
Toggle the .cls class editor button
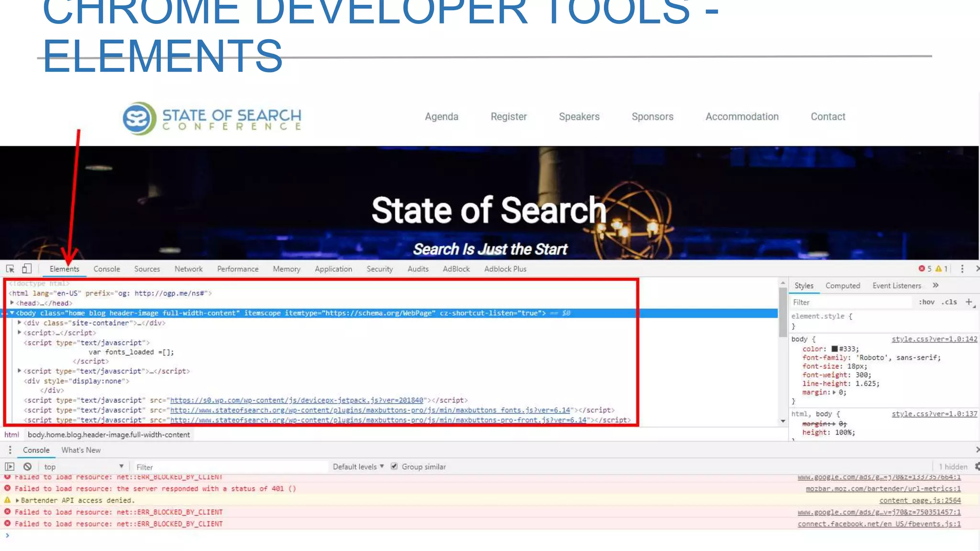click(x=949, y=302)
